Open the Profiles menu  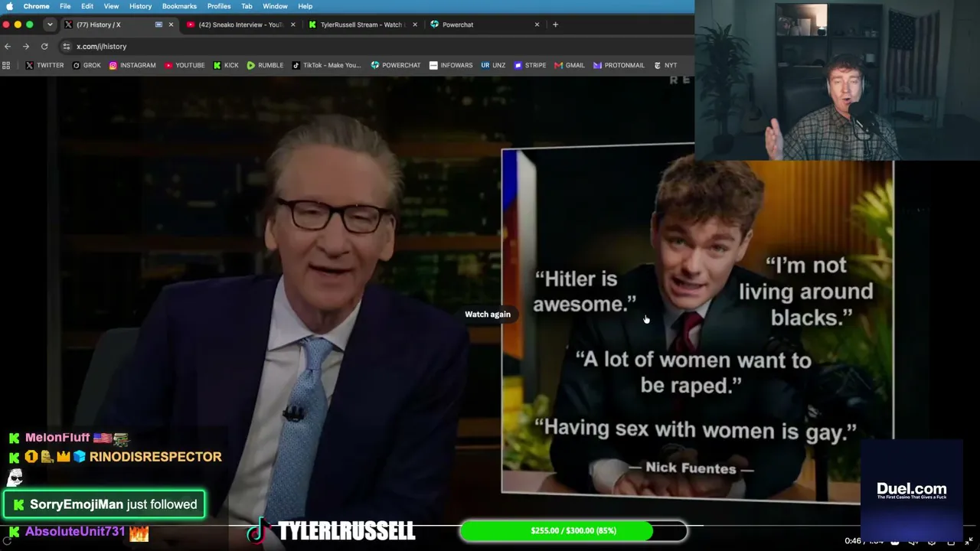(x=219, y=6)
